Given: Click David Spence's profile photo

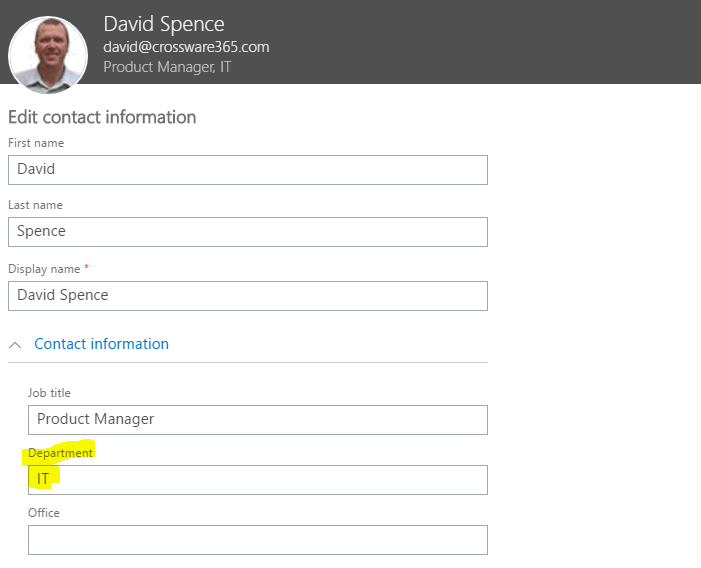Looking at the screenshot, I should pos(48,55).
